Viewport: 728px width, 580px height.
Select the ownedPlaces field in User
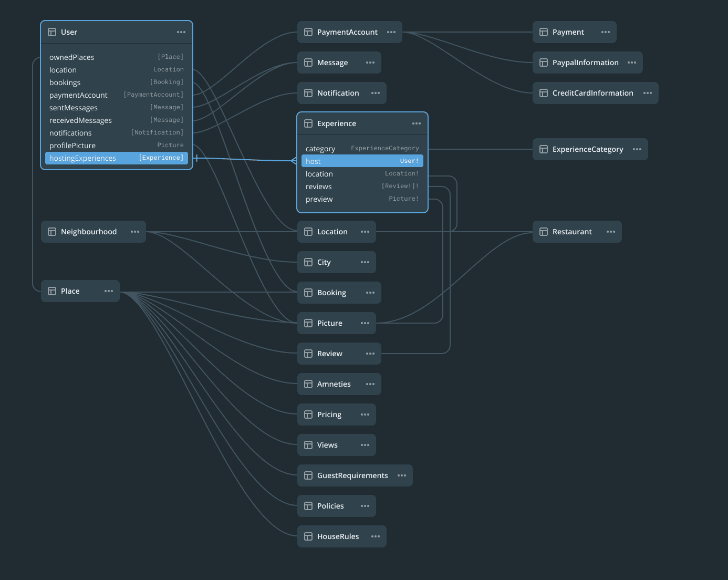tap(117, 57)
